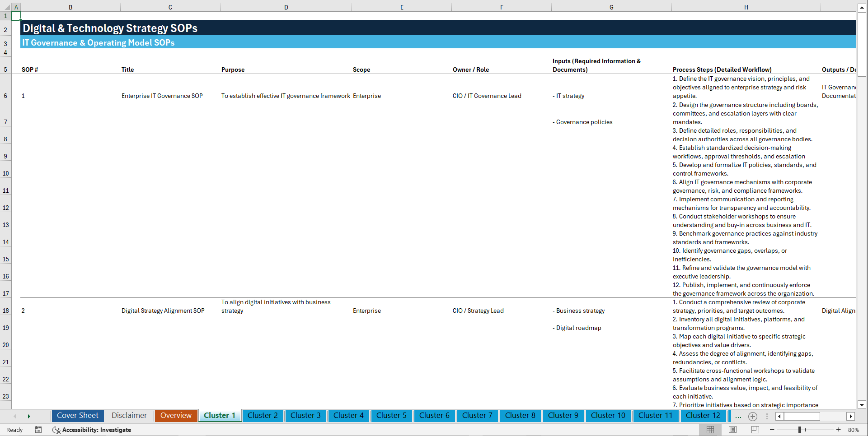
Task: Click the '- Governance policies' cell
Action: [582, 122]
